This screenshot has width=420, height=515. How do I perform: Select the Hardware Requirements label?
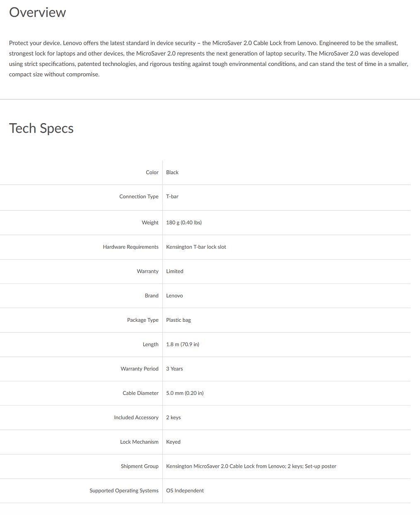[130, 247]
